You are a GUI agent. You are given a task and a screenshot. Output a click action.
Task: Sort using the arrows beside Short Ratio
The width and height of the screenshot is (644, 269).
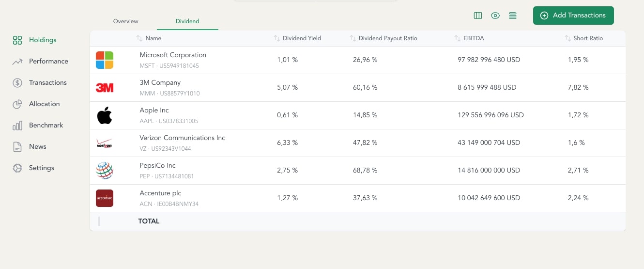pyautogui.click(x=568, y=38)
